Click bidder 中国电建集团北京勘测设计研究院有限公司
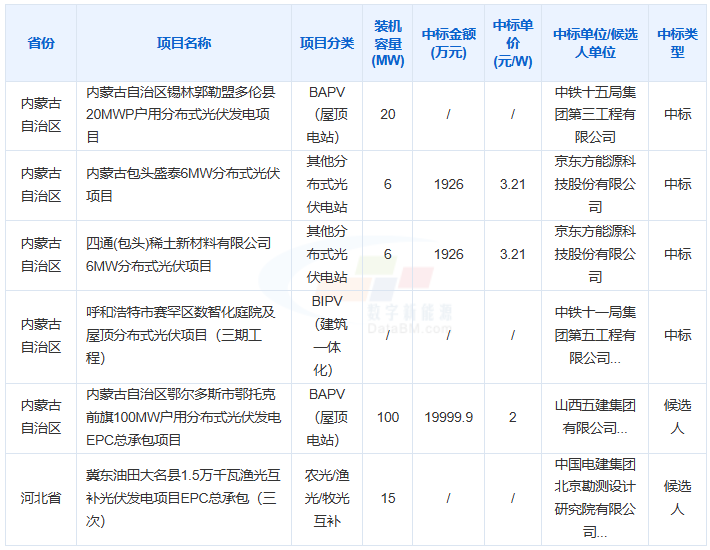This screenshot has height=550, width=710. pyautogui.click(x=595, y=498)
